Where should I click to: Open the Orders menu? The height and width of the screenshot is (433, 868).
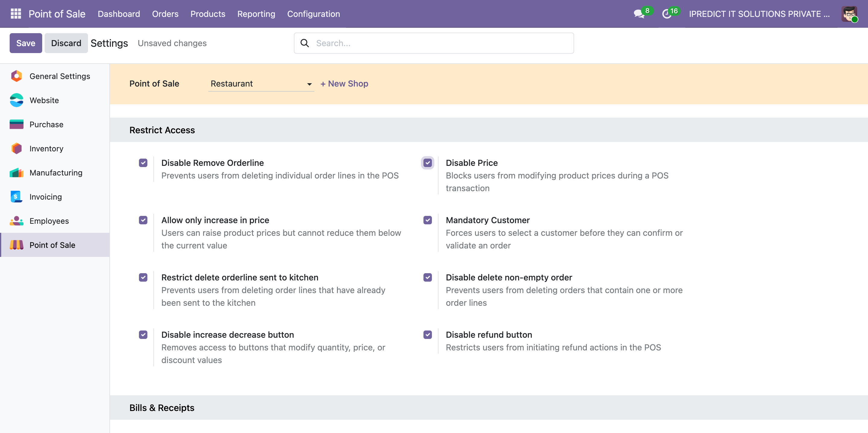(x=165, y=14)
